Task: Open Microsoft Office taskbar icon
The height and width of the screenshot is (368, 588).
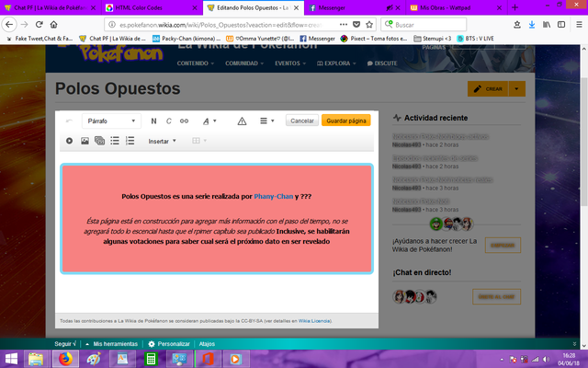Action: pos(208,359)
